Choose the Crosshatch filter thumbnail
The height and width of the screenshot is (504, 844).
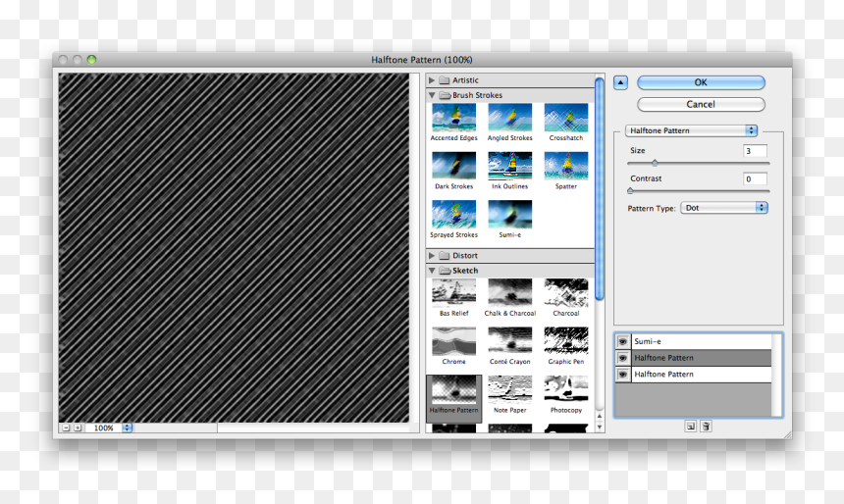pos(565,118)
